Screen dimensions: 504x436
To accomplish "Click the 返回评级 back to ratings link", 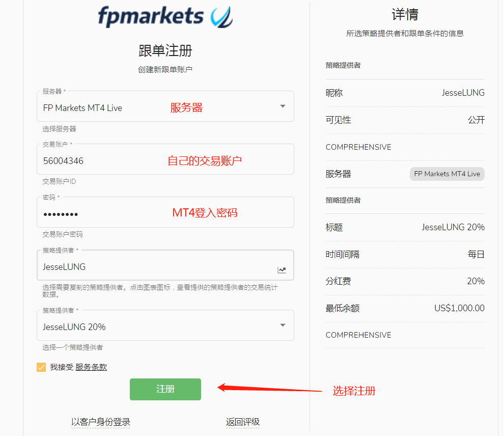I will 243,422.
